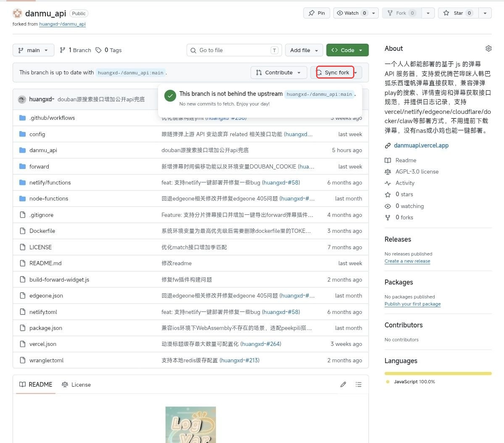Click the pencil icon to edit README

tap(343, 384)
